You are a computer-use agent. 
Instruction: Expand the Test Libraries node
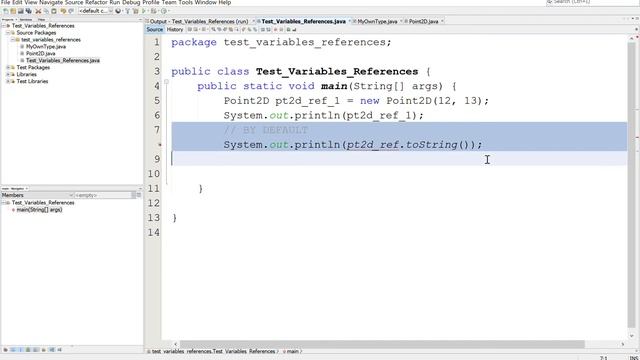[8, 81]
